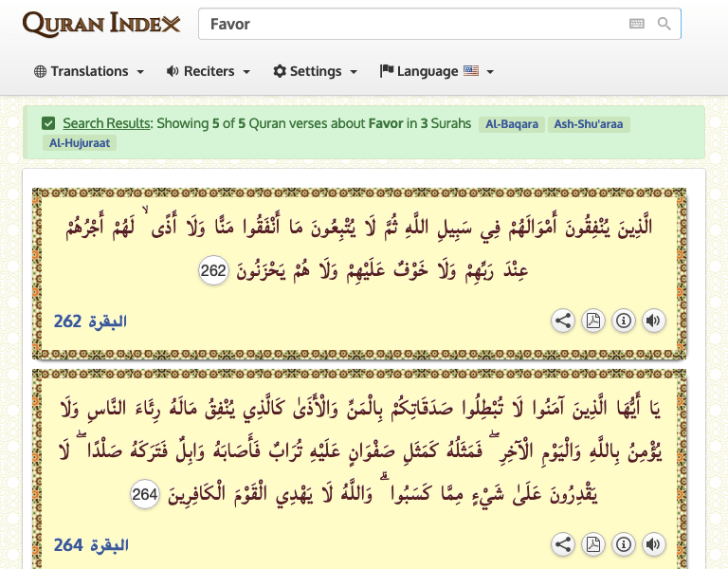Filter results by Al-Hujuraat surah
Screen dimensions: 728x569
pos(80,142)
